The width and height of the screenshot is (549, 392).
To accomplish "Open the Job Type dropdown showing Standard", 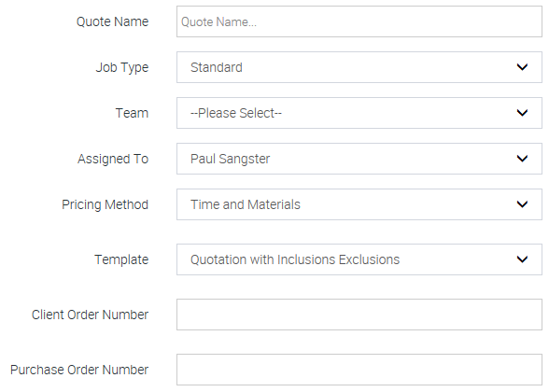I will click(x=359, y=67).
